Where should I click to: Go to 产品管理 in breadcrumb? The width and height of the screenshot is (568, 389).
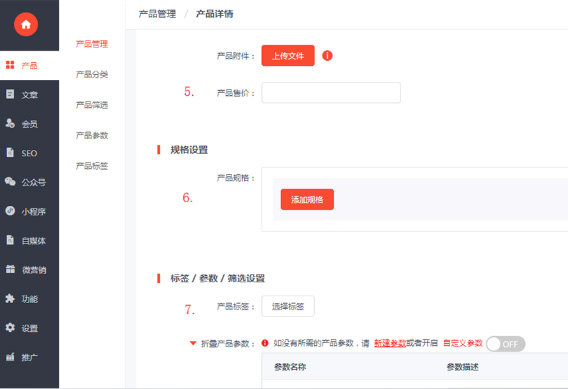pyautogui.click(x=157, y=14)
